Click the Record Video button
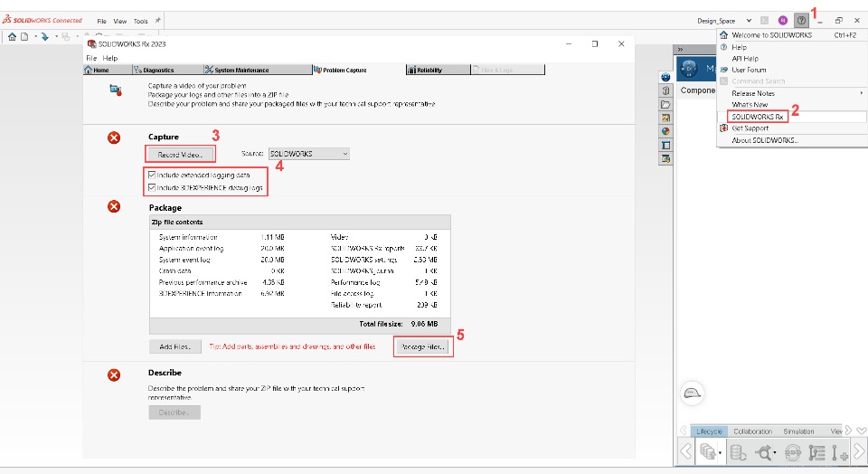The width and height of the screenshot is (868, 474). click(180, 155)
